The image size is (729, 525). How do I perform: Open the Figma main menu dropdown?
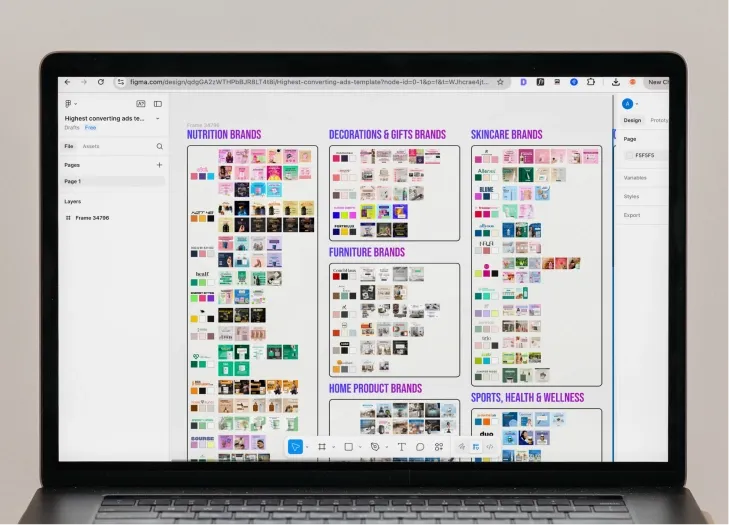click(x=70, y=104)
